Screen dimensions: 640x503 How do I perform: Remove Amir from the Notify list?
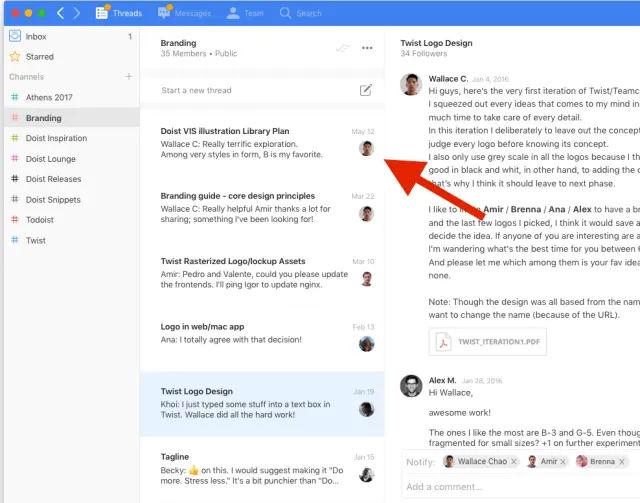click(x=562, y=461)
